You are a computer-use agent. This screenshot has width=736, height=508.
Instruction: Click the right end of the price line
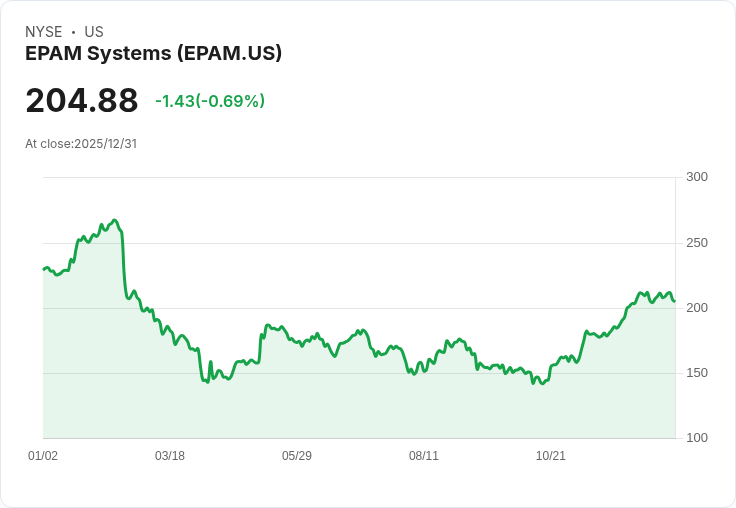click(674, 301)
